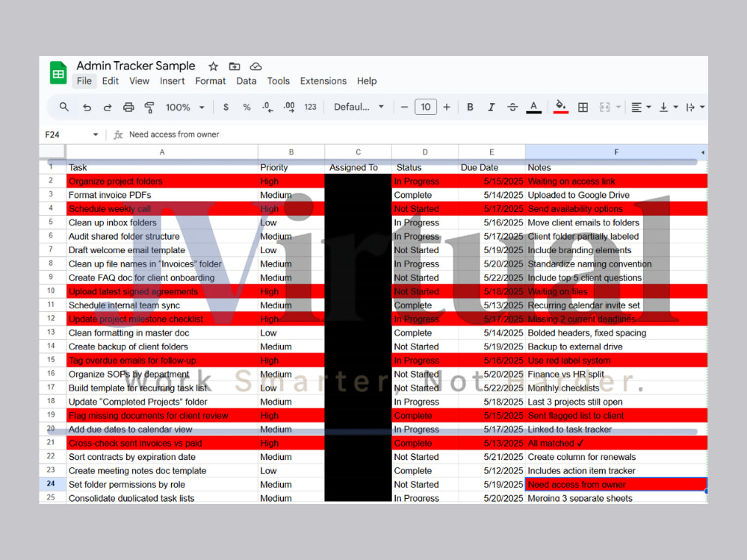This screenshot has width=747, height=560.
Task: Expand the name box F24 dropdown
Action: click(96, 134)
